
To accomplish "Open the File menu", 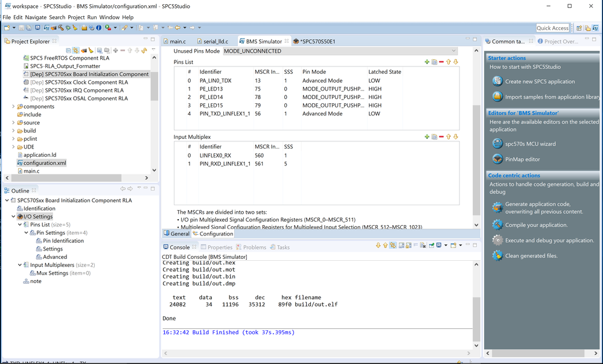I will [x=7, y=18].
